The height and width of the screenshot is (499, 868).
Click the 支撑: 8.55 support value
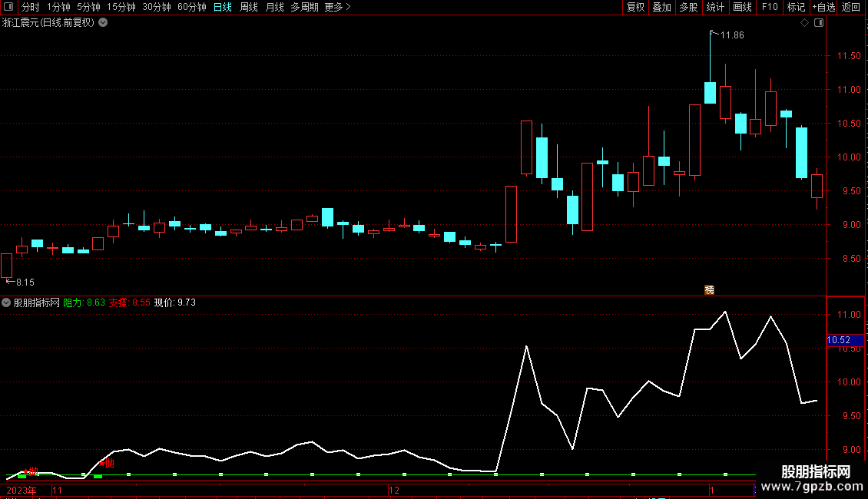coord(130,302)
